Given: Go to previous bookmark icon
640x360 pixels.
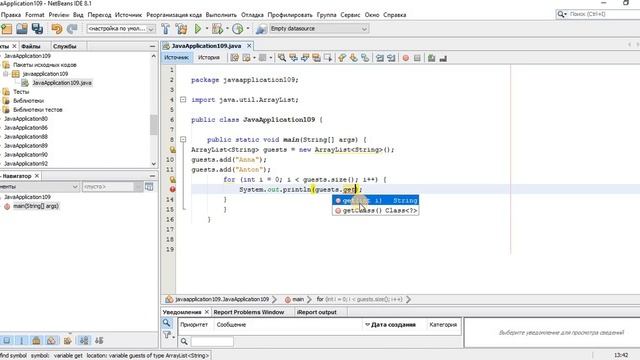Looking at the screenshot, I should pos(342,58).
